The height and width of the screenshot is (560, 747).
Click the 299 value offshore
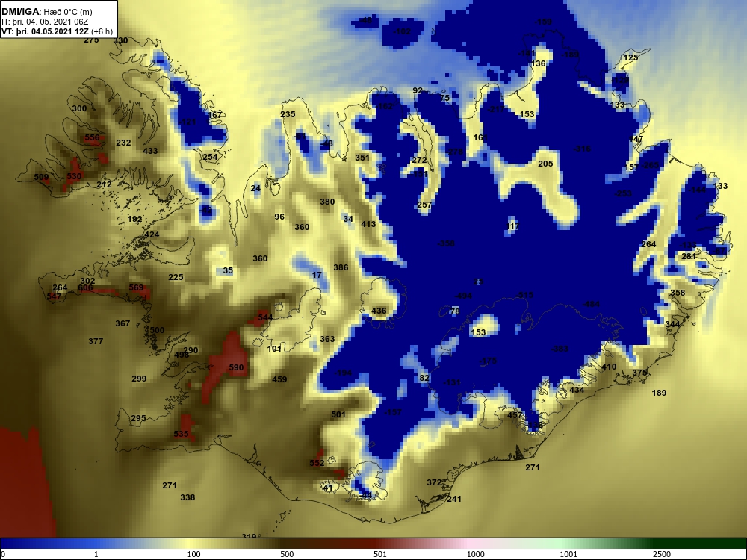click(x=139, y=379)
